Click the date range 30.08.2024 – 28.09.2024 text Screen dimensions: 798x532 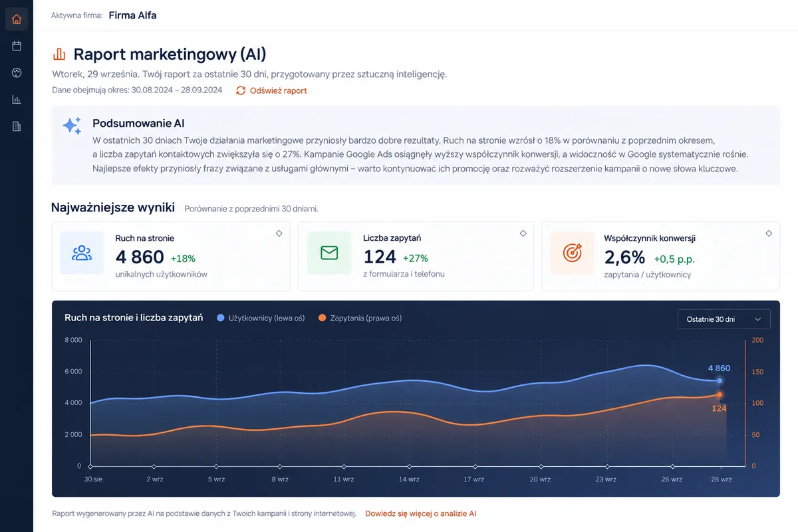click(x=177, y=90)
